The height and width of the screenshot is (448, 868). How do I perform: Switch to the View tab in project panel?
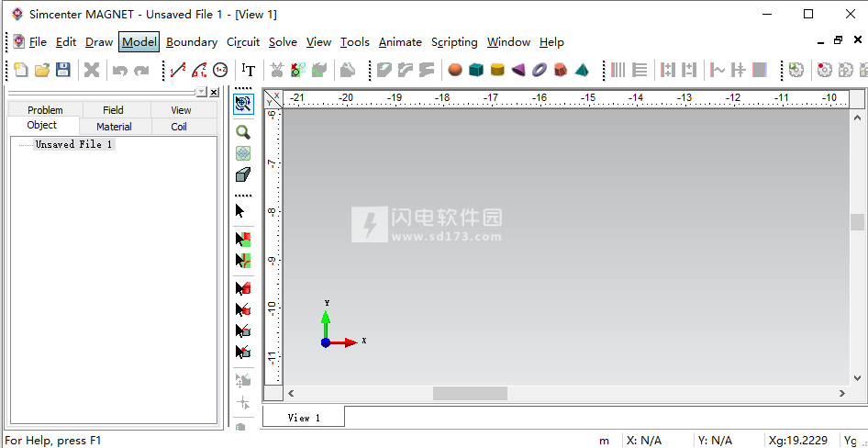[181, 110]
